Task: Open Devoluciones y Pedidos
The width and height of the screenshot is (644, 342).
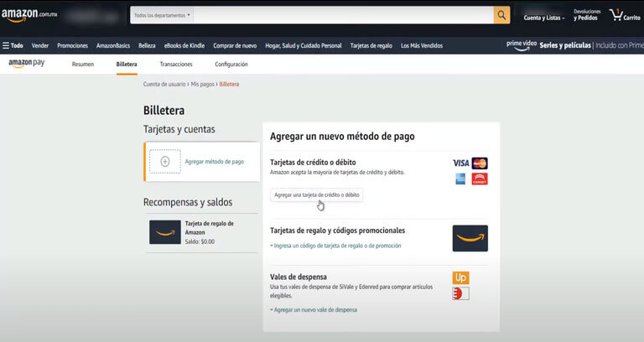Action: click(587, 15)
